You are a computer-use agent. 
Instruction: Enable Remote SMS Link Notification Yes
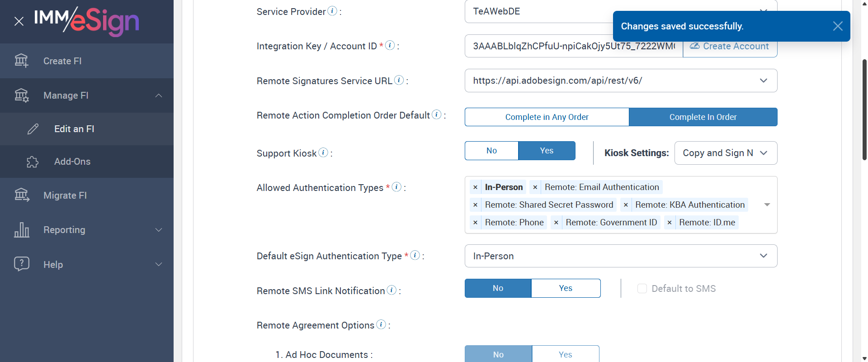click(565, 288)
